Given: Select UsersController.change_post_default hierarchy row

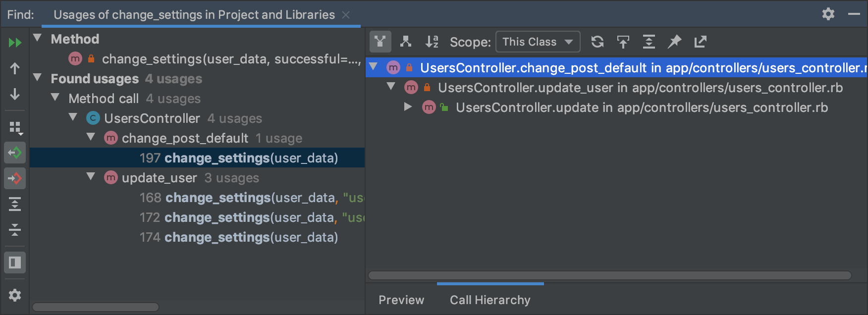Looking at the screenshot, I should 617,67.
